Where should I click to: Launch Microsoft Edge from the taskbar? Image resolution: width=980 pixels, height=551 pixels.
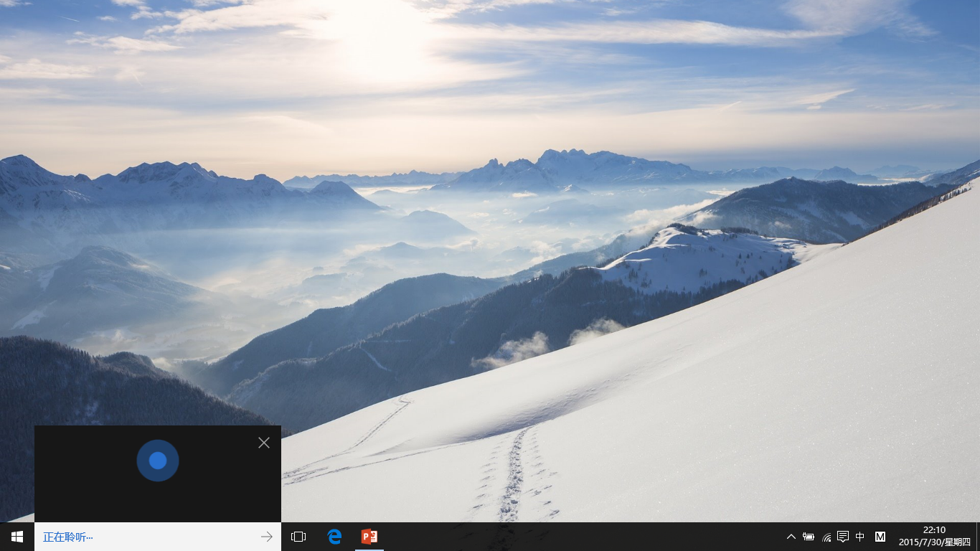[x=334, y=537]
